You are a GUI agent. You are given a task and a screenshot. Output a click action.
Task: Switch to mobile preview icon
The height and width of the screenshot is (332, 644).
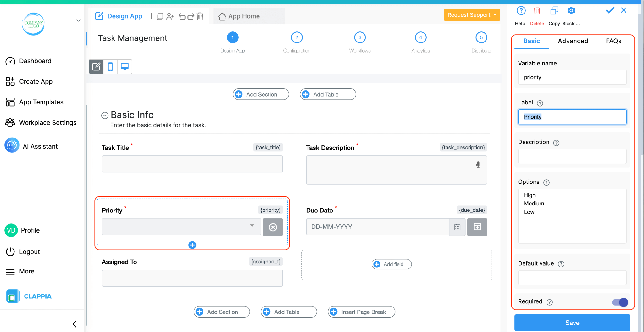pos(110,67)
